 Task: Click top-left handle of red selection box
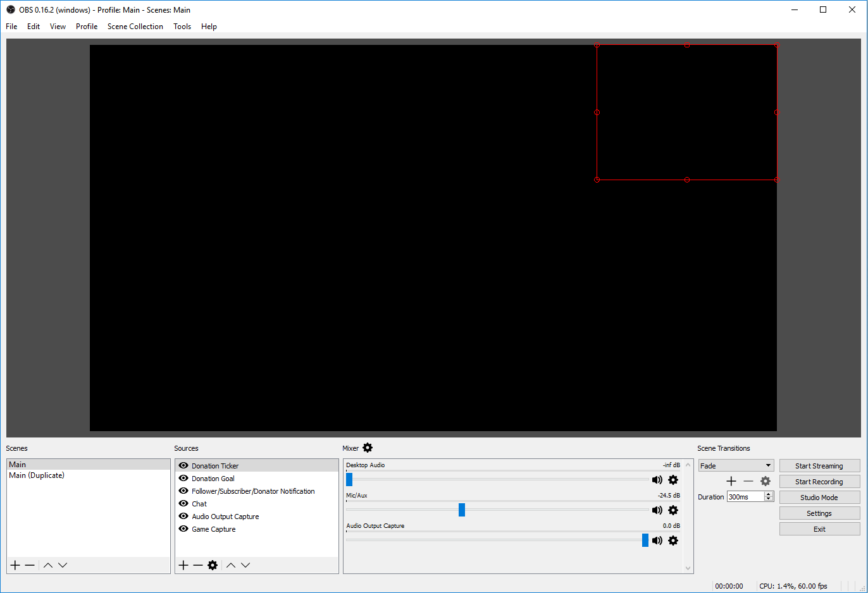pyautogui.click(x=597, y=45)
